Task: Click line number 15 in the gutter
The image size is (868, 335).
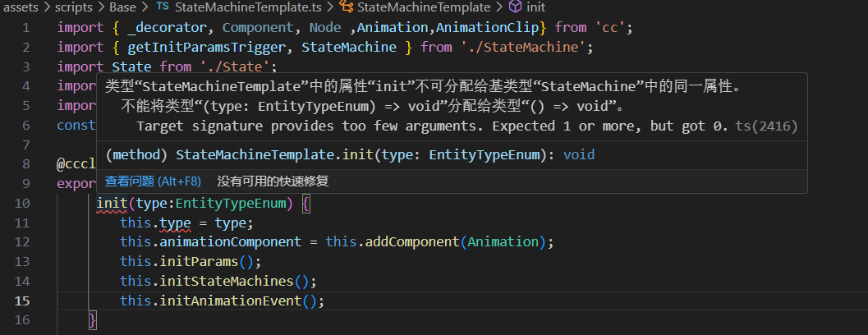Action: click(23, 301)
